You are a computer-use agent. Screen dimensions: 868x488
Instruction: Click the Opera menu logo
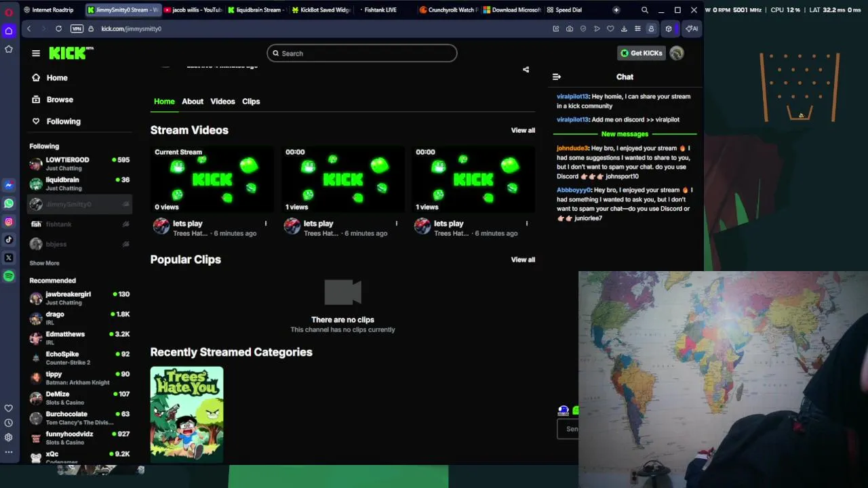coord(9,12)
